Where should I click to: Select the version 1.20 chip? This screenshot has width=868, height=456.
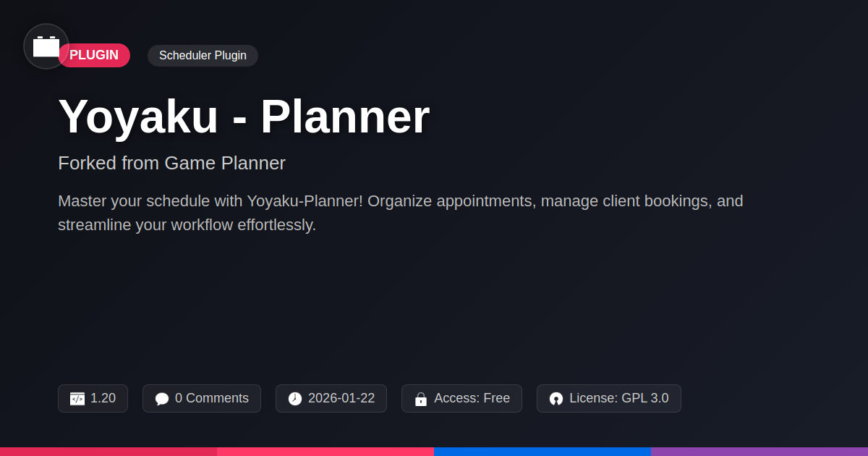coord(93,399)
